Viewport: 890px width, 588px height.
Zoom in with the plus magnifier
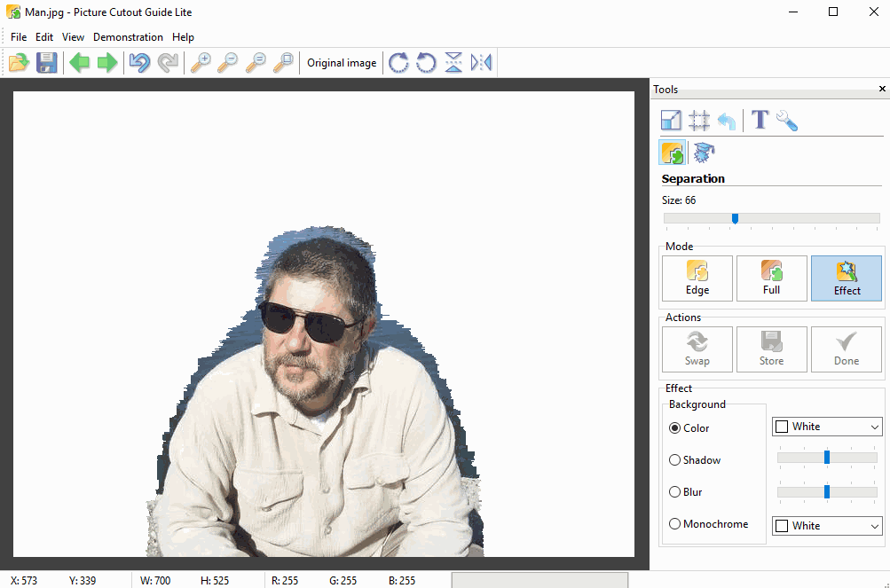tap(201, 62)
